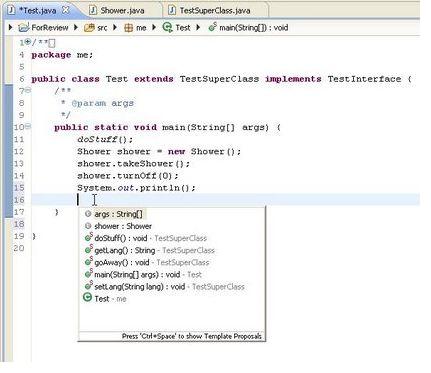Image resolution: width=431 pixels, height=373 pixels.
Task: Collapse the main method on line 10
Action: [28, 126]
